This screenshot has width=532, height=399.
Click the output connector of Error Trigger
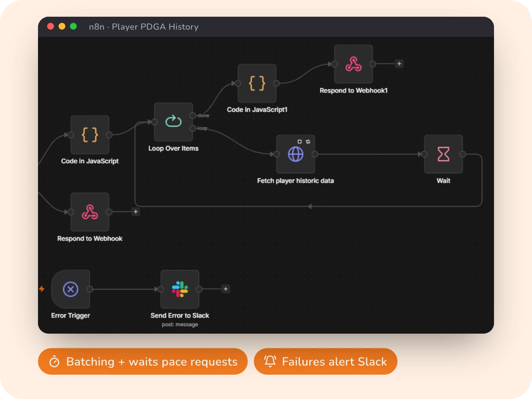(90, 289)
